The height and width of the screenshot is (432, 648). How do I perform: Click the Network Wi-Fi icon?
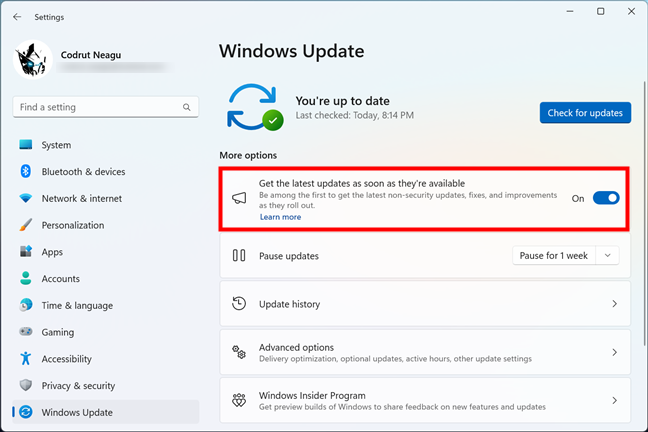coord(26,198)
